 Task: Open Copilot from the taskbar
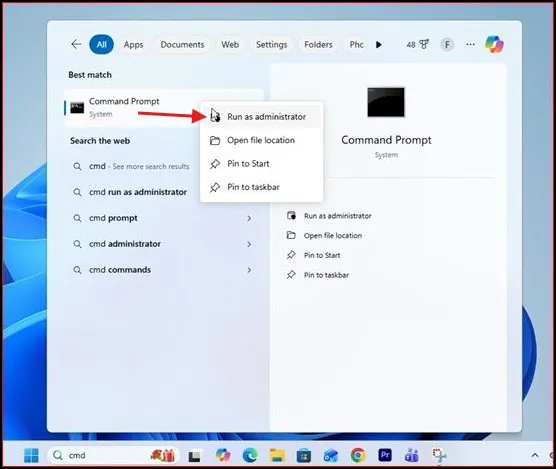223,455
